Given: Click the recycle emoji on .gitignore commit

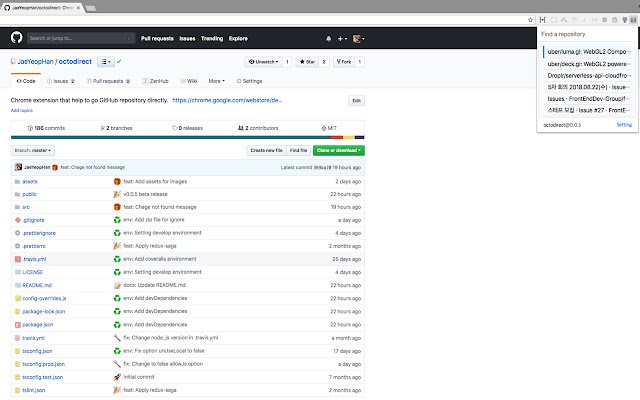Looking at the screenshot, I should click(x=117, y=220).
